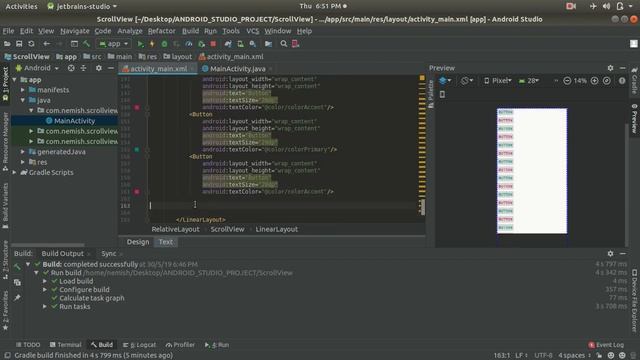Click the AVD Manager toolbar icon

[240, 44]
